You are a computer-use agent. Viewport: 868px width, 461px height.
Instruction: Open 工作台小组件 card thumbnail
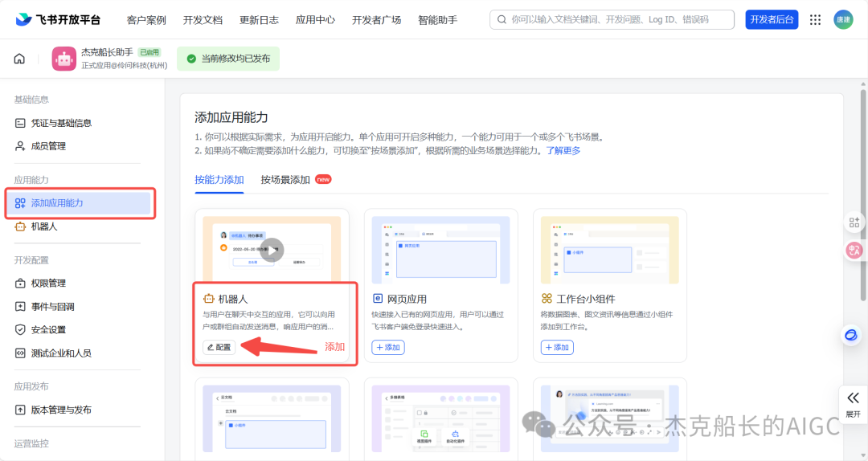click(609, 250)
